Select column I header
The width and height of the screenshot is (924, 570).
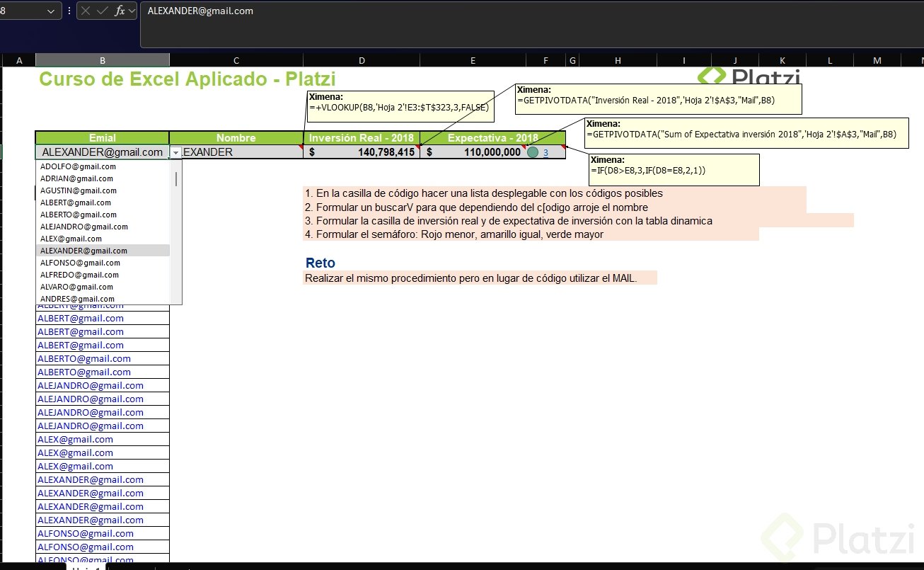[684, 60]
